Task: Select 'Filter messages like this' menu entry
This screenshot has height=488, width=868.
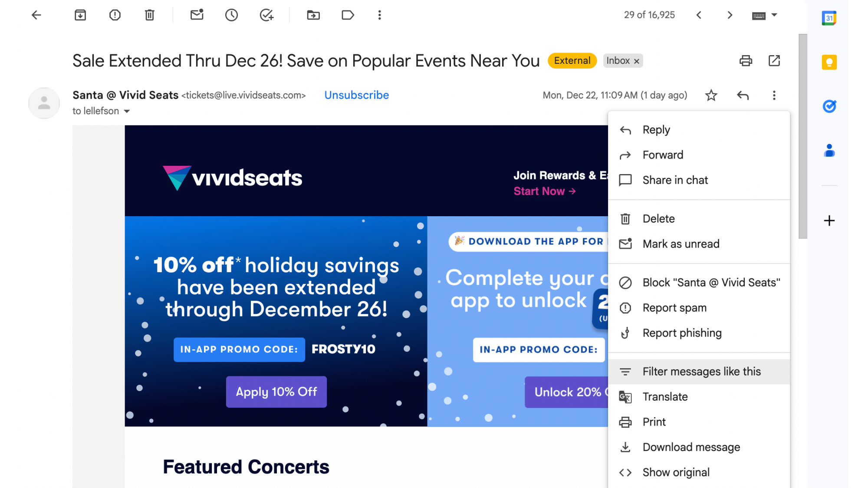Action: [x=701, y=372]
